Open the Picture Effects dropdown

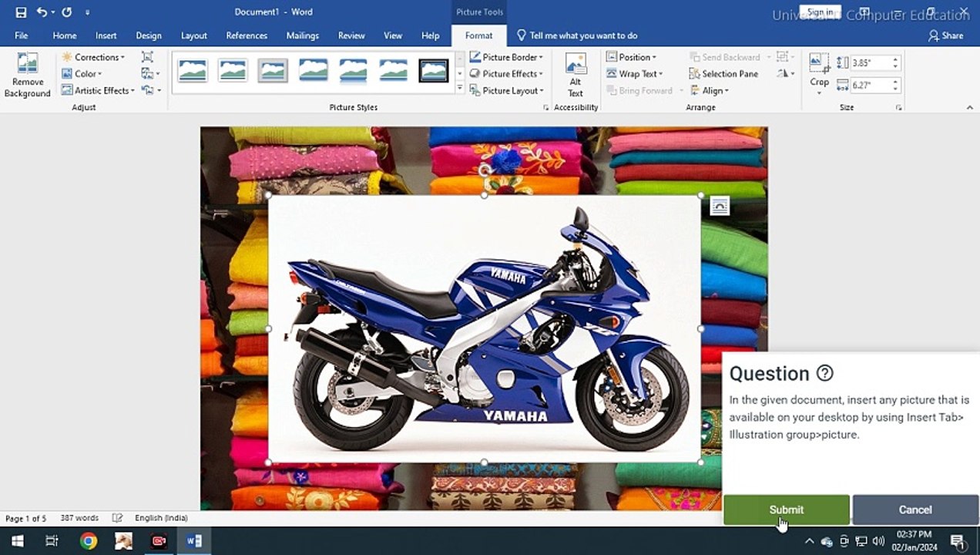(506, 74)
